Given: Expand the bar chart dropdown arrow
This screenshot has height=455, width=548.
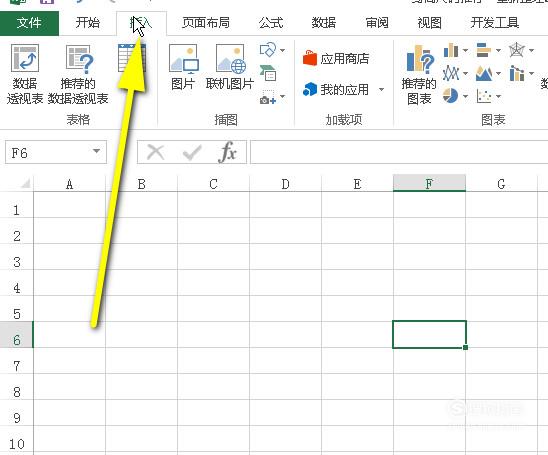Looking at the screenshot, I should click(498, 50).
